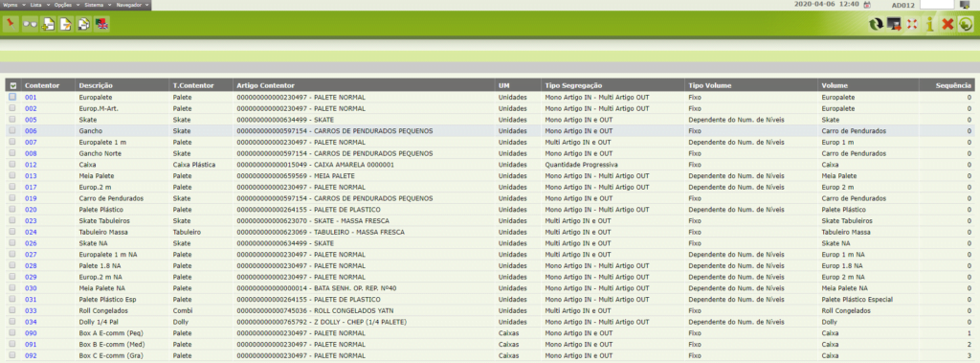This screenshot has height=363, width=980.
Task: Open the Lista menu
Action: 38,5
